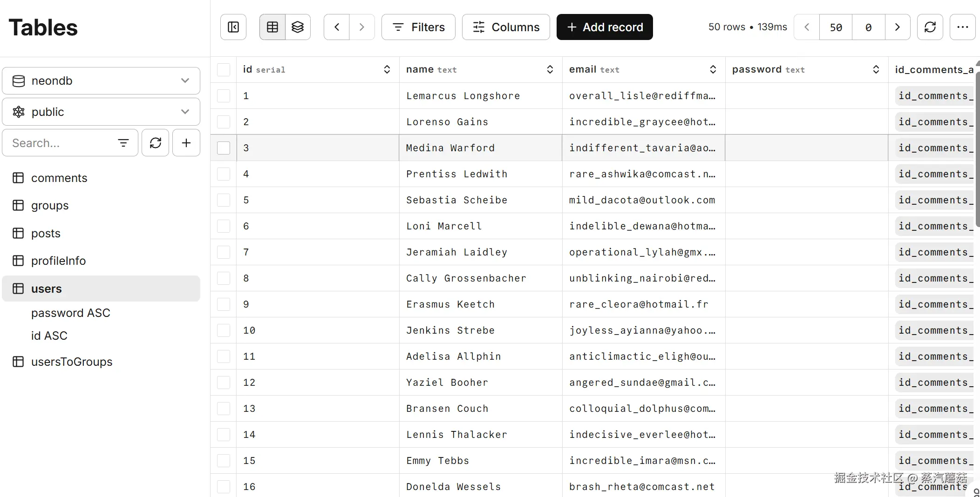Switch to table grid view
Screen dimensions: 980x497
pos(272,27)
